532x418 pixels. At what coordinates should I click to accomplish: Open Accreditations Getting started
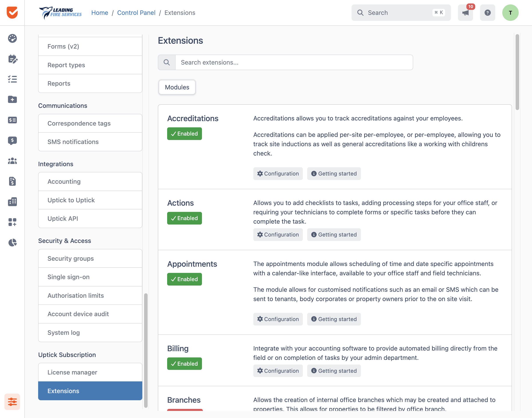click(x=334, y=174)
